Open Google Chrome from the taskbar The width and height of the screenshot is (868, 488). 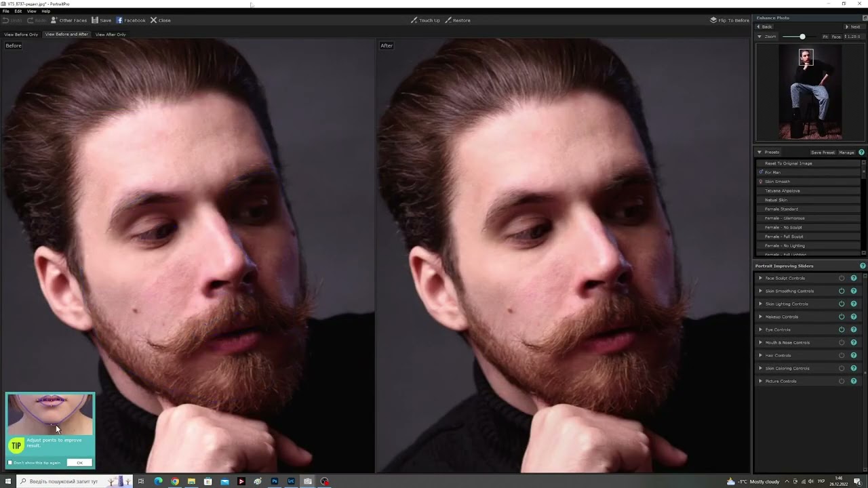(x=175, y=481)
